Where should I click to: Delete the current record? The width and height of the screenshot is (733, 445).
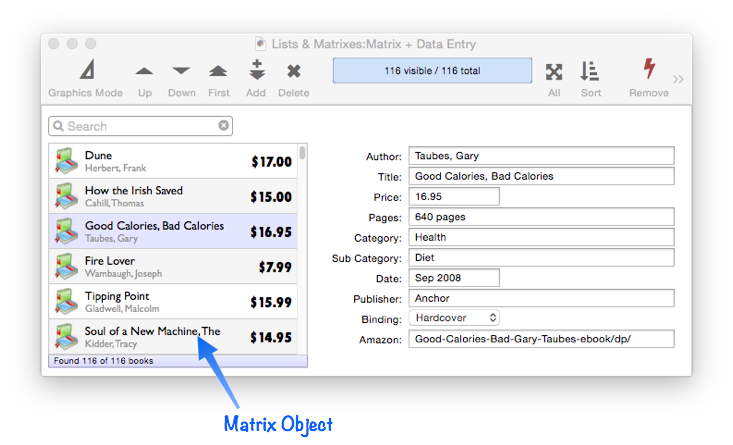(x=293, y=72)
